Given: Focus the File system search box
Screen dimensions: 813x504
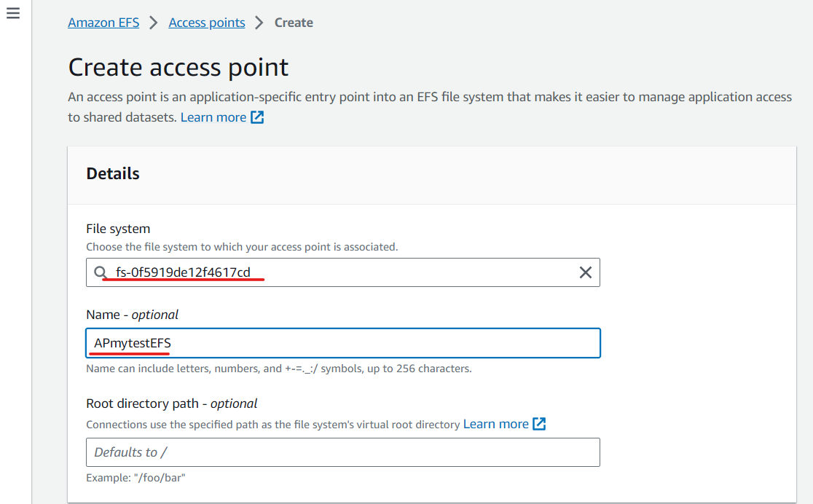Looking at the screenshot, I should pyautogui.click(x=342, y=272).
